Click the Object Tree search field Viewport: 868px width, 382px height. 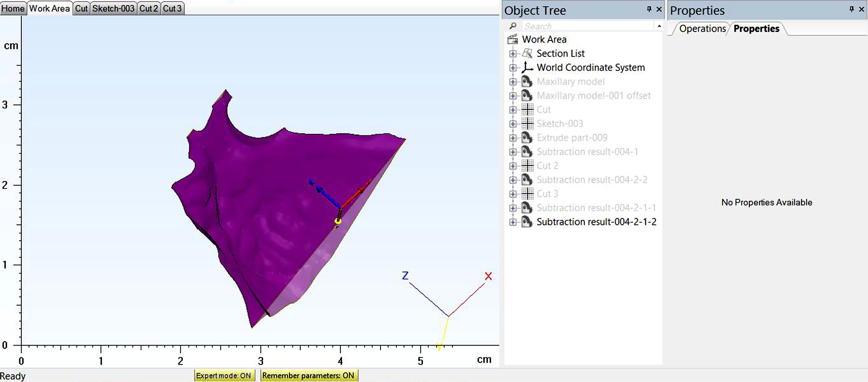pyautogui.click(x=588, y=26)
